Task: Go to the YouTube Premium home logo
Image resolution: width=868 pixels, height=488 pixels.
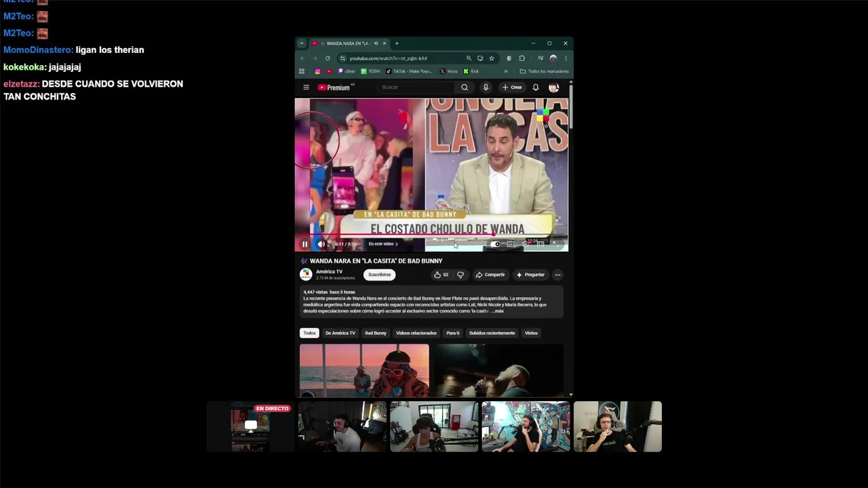Action: 335,87
